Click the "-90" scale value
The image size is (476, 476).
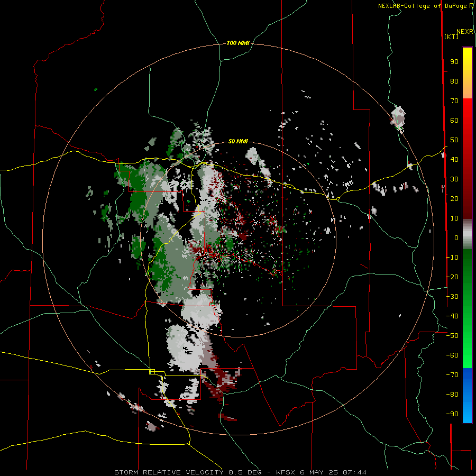click(452, 414)
